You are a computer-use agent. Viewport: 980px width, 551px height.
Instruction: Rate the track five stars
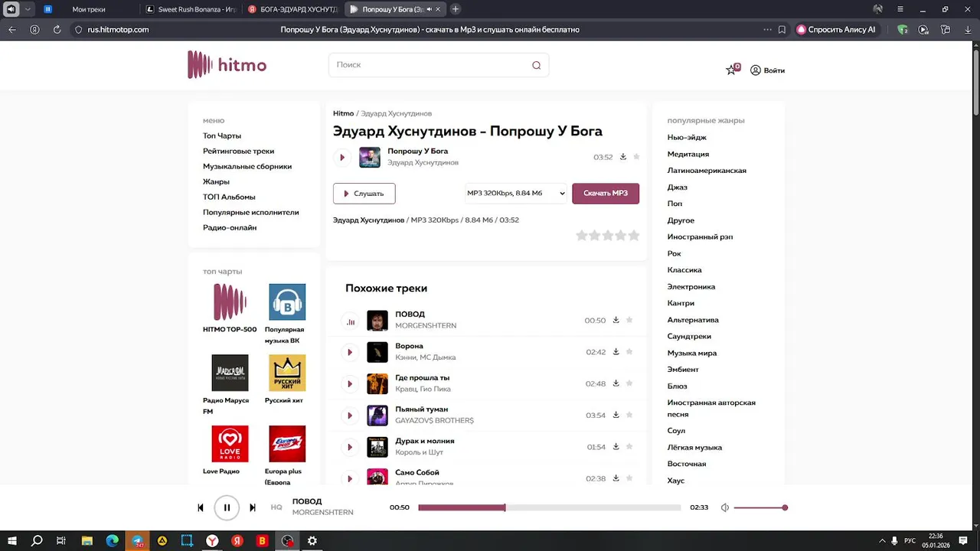click(x=634, y=236)
